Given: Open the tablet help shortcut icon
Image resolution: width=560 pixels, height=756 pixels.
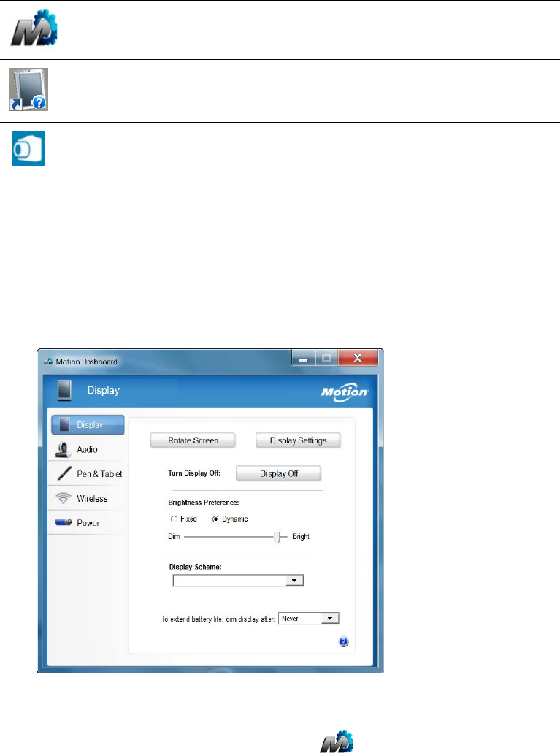Looking at the screenshot, I should (x=28, y=90).
